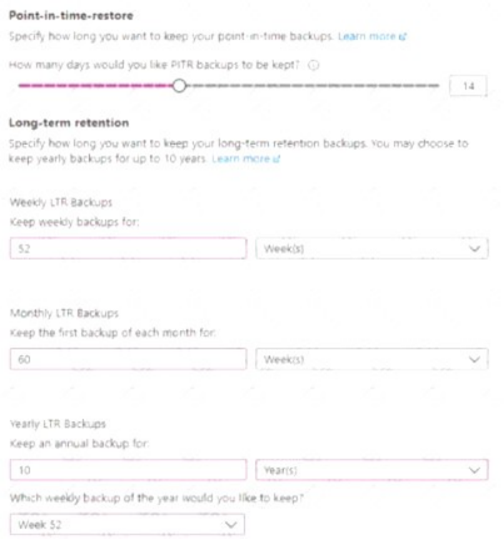This screenshot has width=504, height=540.
Task: Click external link icon next to PITR Learn more
Action: click(x=402, y=37)
